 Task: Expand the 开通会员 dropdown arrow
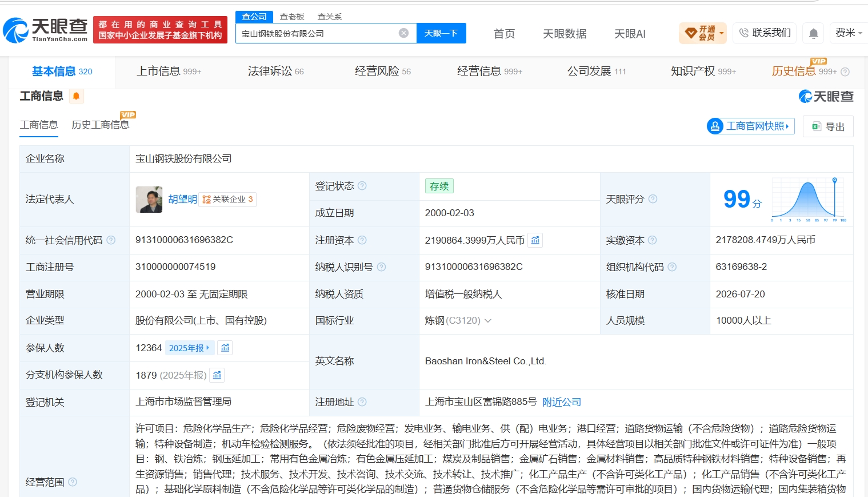pyautogui.click(x=722, y=33)
